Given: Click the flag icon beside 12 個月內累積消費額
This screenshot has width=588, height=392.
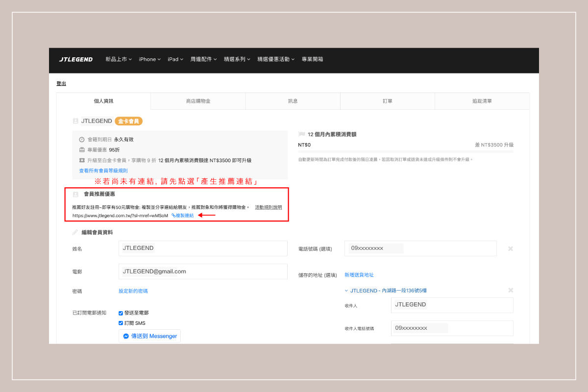Looking at the screenshot, I should (x=301, y=134).
